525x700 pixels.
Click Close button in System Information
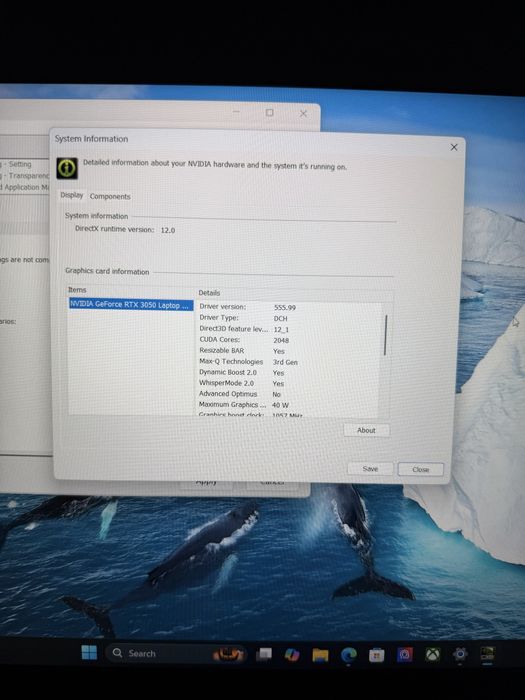point(421,469)
